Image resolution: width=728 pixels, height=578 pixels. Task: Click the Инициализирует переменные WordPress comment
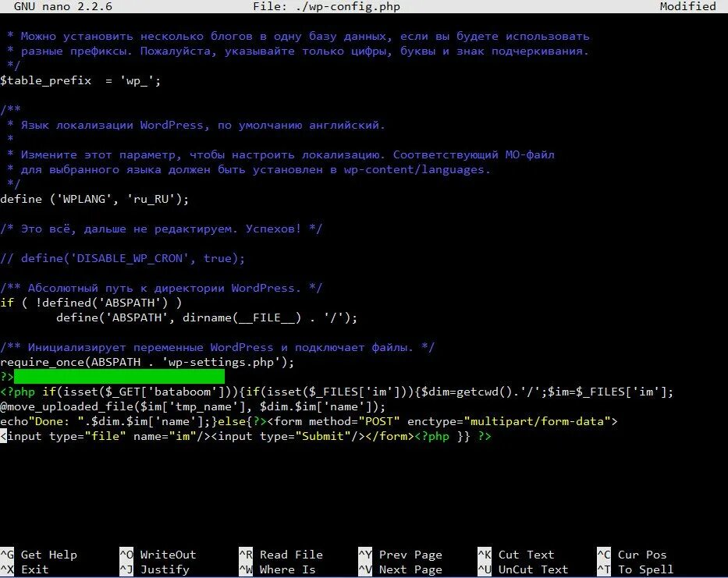click(x=217, y=347)
